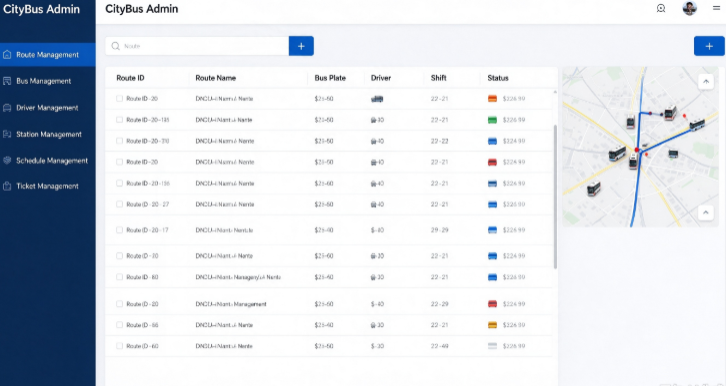The width and height of the screenshot is (726, 386).
Task: Click the route name ending in Management
Action: pyautogui.click(x=231, y=304)
